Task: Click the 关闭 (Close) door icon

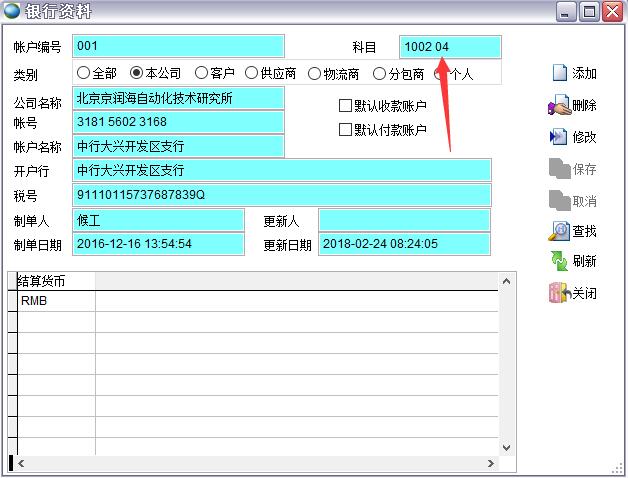Action: (x=559, y=293)
